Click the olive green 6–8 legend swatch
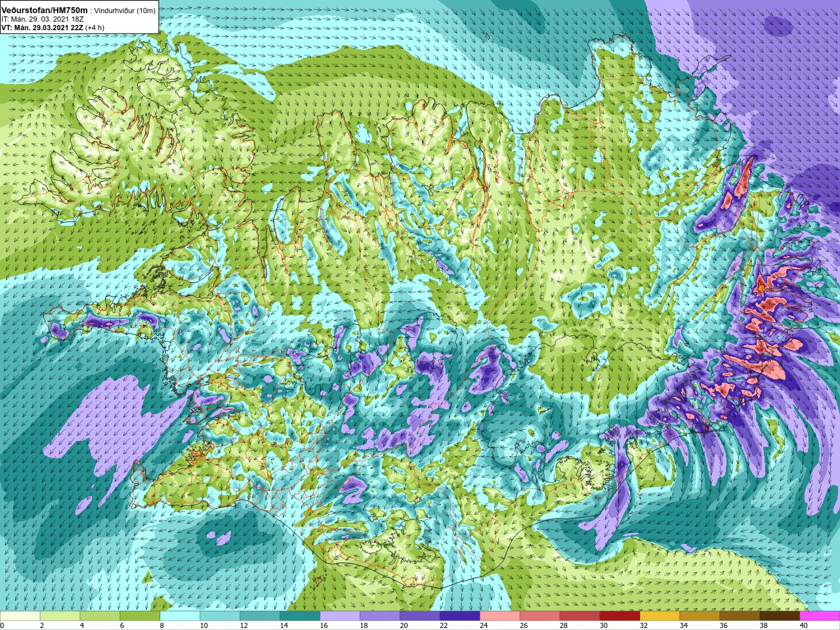 click(x=140, y=616)
